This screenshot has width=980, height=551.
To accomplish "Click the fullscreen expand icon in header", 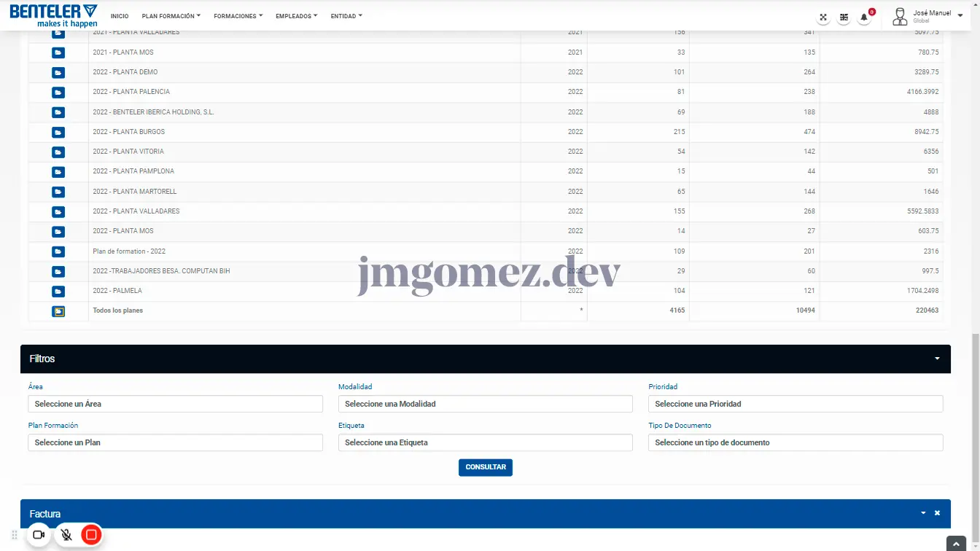I will coord(823,17).
